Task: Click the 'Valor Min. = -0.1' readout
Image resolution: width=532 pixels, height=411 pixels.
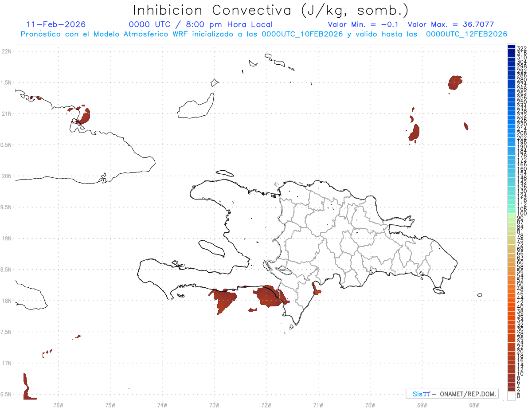Action: (363, 24)
